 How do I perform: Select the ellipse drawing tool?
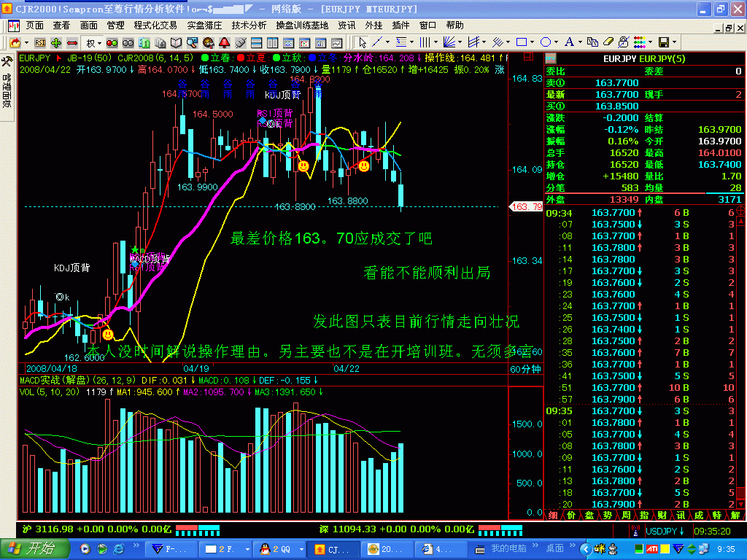point(546,42)
